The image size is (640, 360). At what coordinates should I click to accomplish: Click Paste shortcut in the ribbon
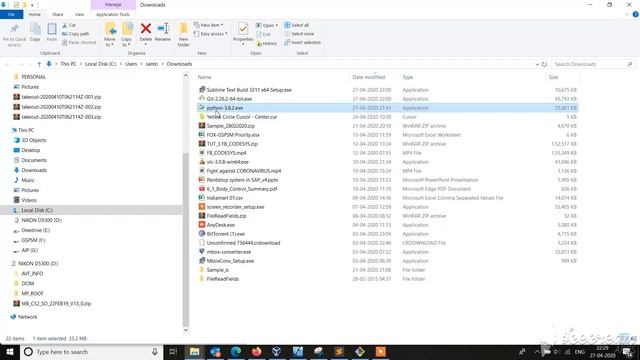click(79, 42)
